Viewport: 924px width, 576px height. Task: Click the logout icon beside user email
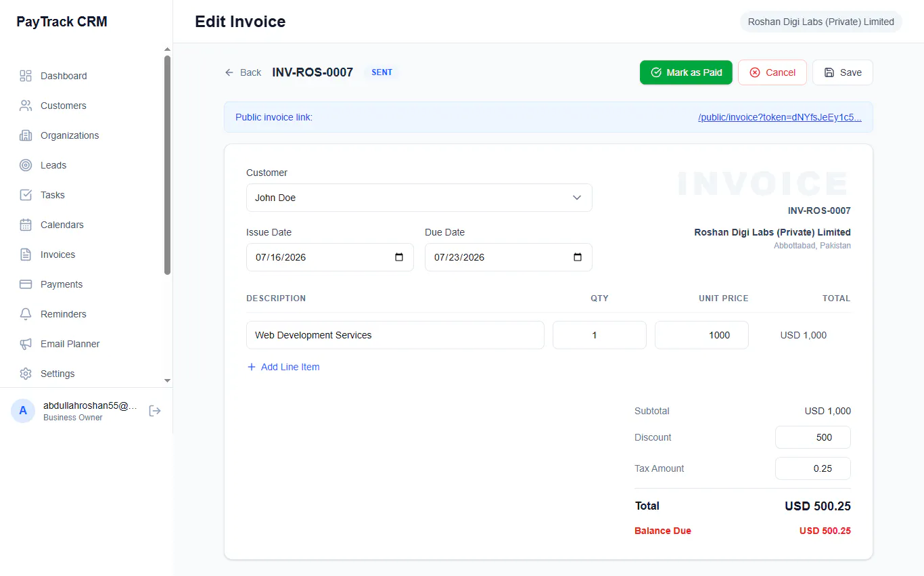155,411
